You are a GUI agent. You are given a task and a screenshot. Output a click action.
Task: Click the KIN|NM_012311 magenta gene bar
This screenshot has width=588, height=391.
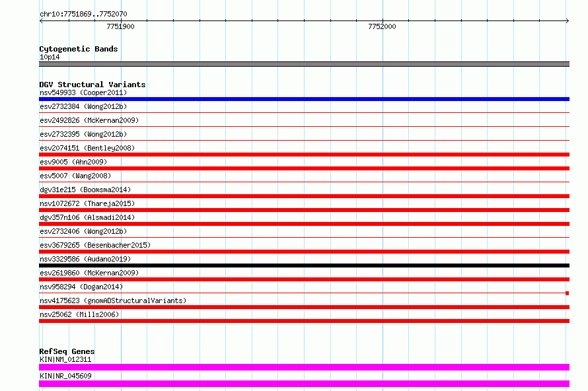[x=304, y=367]
